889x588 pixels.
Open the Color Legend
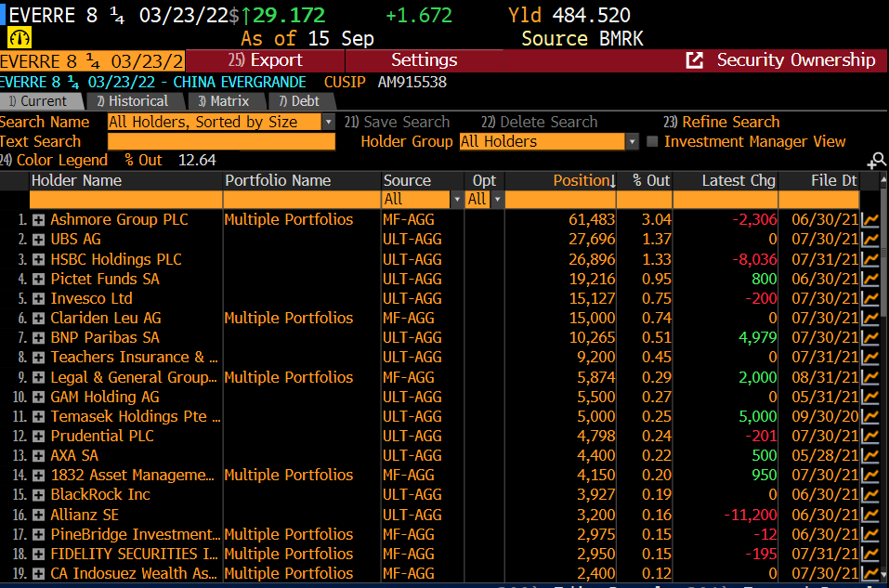[x=54, y=160]
